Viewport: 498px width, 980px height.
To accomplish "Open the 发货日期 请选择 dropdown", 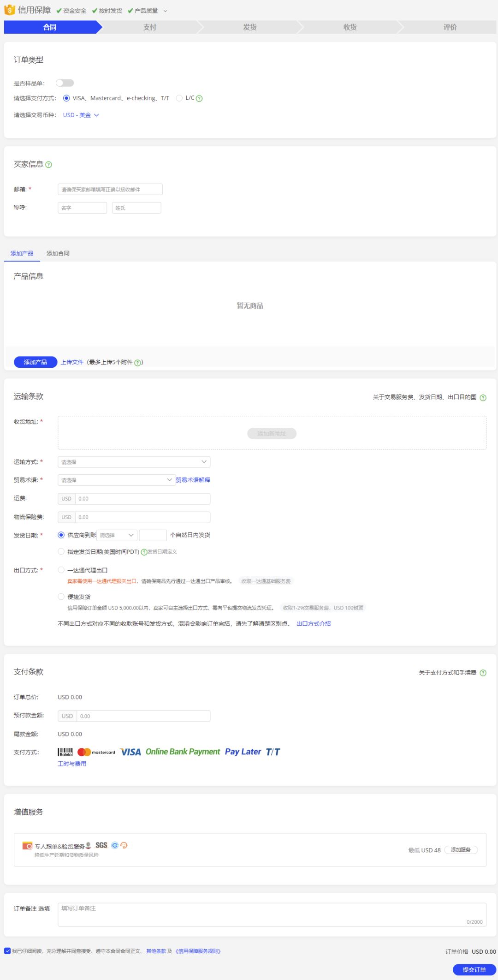I will tap(117, 535).
